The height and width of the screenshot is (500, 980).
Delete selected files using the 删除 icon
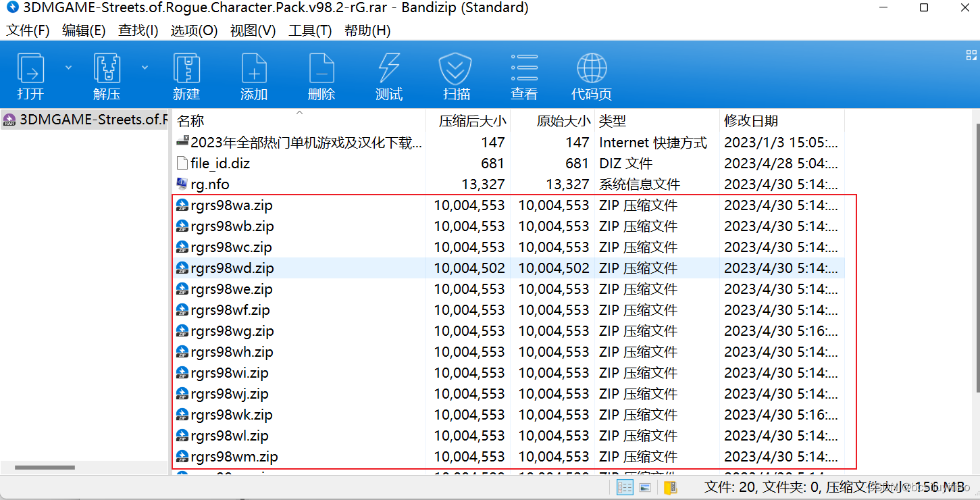coord(321,74)
